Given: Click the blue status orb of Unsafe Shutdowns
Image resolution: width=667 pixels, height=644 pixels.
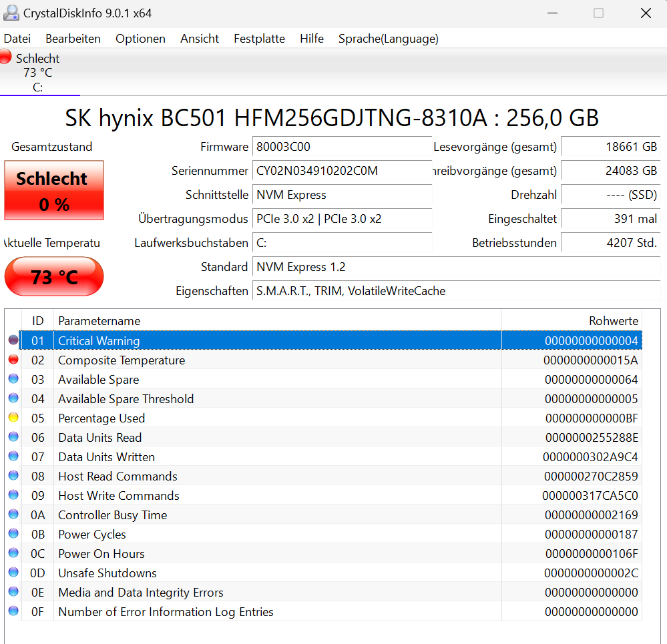Looking at the screenshot, I should (13, 572).
